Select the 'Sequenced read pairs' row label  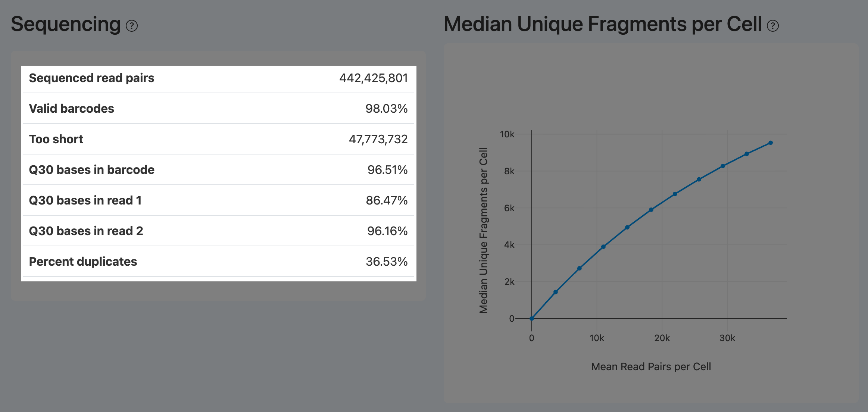(x=91, y=78)
